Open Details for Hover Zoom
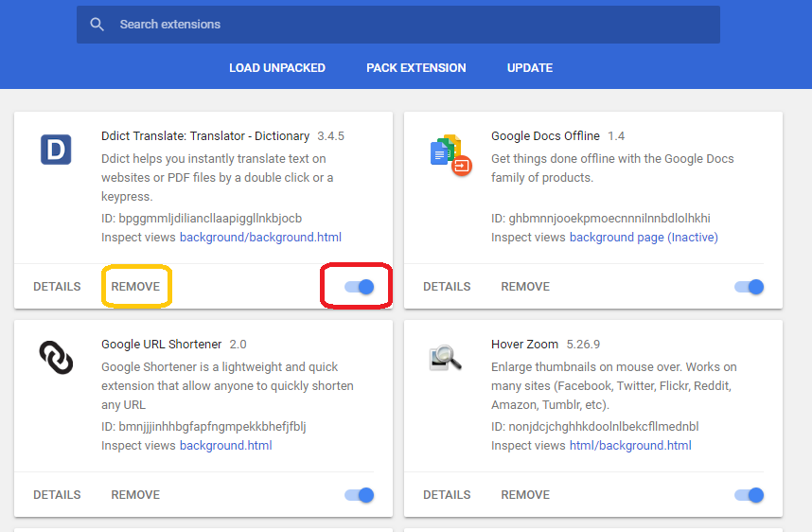This screenshot has height=532, width=812. pos(447,495)
